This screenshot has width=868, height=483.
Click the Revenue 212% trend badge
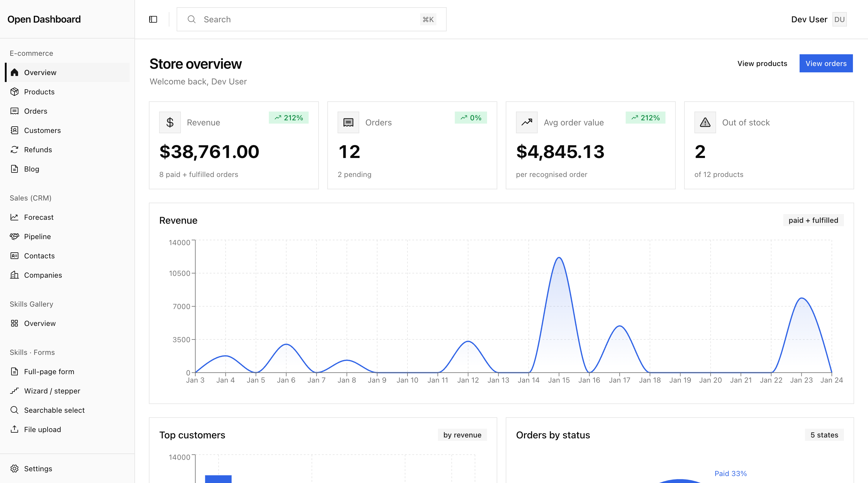pos(288,118)
